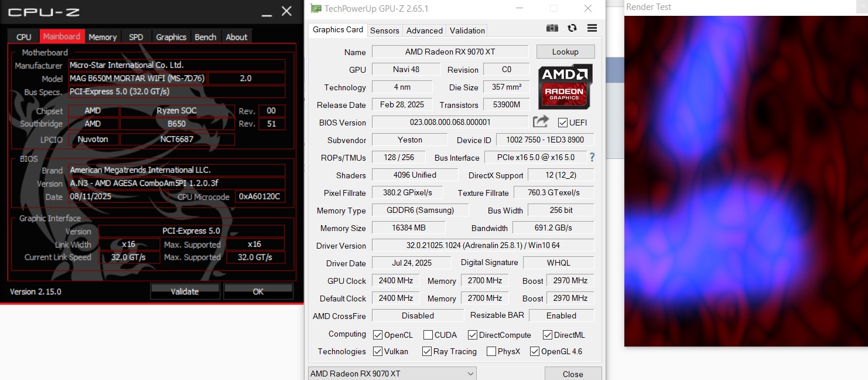Open the Bench tab in CPU-Z
Image resolution: width=868 pixels, height=380 pixels.
[x=206, y=36]
